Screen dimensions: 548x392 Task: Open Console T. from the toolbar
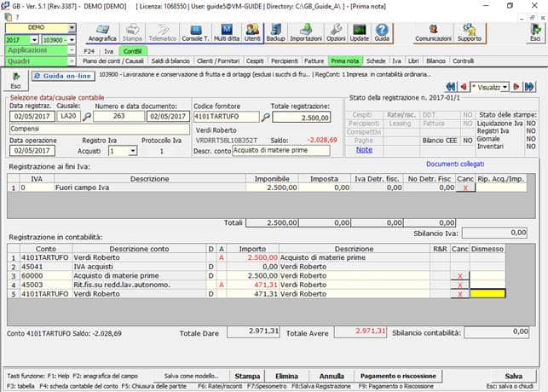point(195,33)
